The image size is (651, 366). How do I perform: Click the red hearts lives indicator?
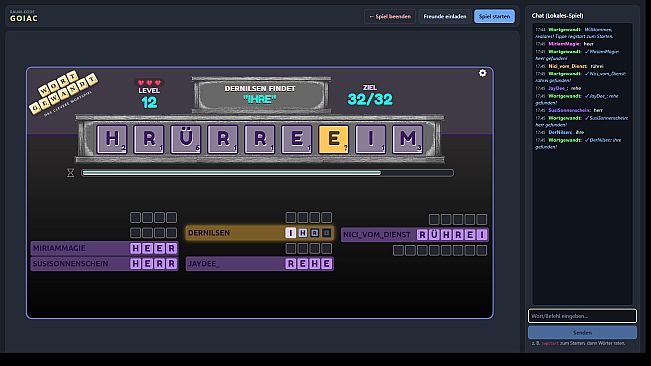point(149,83)
